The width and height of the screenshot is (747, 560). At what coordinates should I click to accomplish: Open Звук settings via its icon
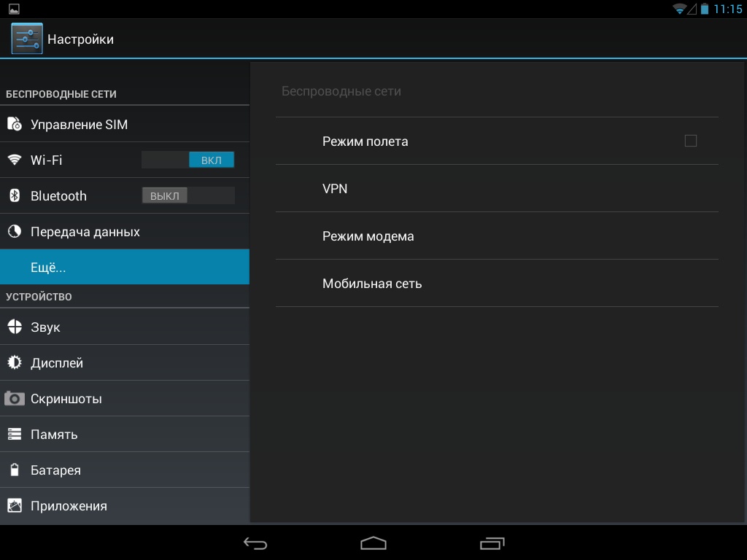(15, 327)
